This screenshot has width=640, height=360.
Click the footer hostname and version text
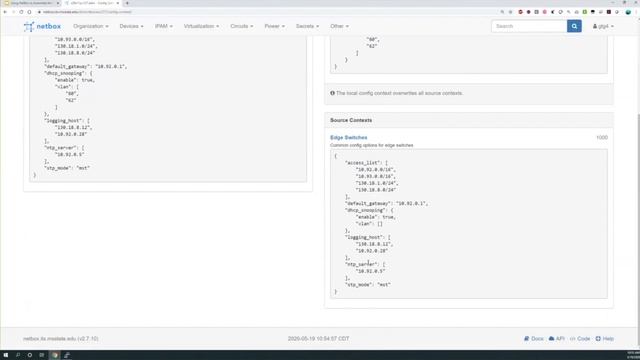[61, 339]
